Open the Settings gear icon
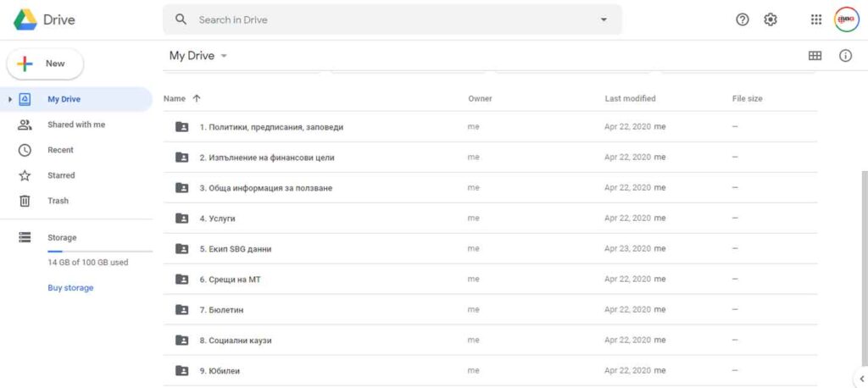Image resolution: width=868 pixels, height=388 pixels. point(770,19)
